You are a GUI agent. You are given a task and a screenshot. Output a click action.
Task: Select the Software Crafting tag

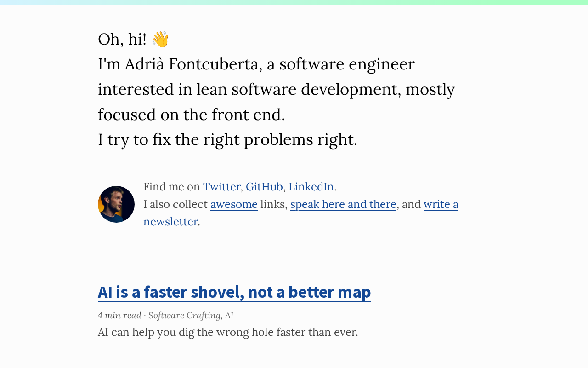(184, 316)
